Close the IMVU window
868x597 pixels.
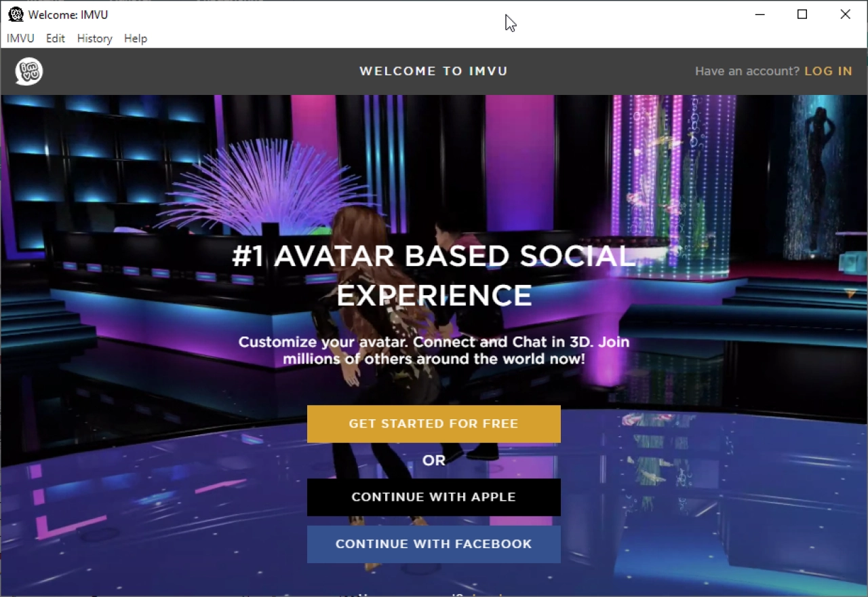point(846,14)
